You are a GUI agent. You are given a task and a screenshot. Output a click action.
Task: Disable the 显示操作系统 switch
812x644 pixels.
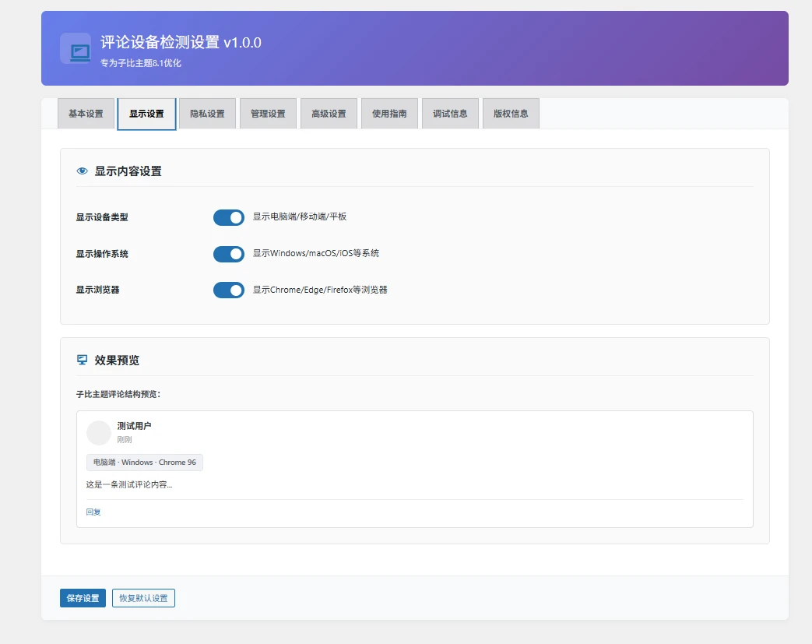click(x=229, y=254)
